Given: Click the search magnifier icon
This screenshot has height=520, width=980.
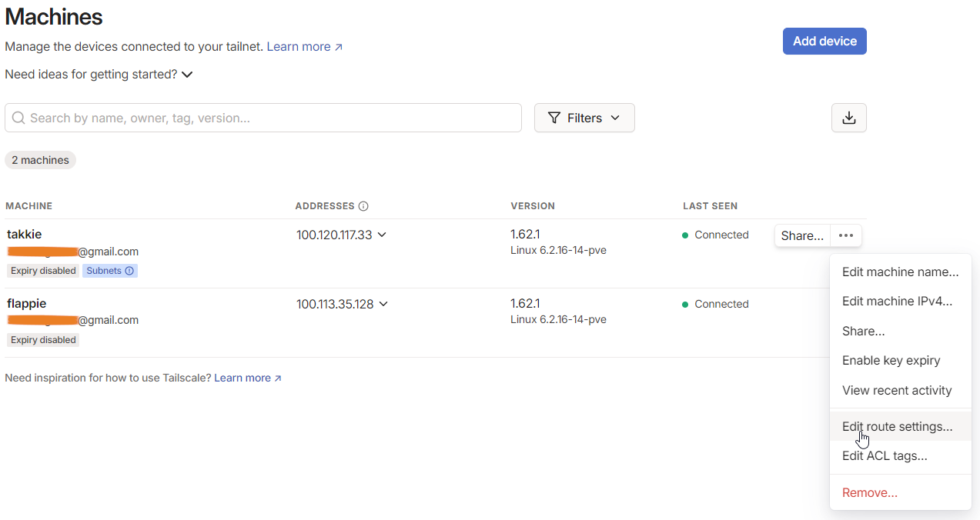Looking at the screenshot, I should coord(18,118).
